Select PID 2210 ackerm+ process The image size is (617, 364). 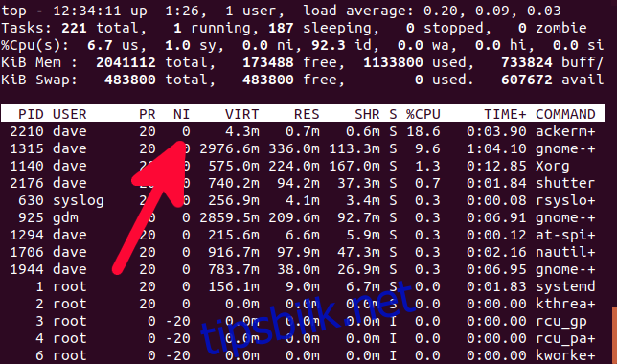click(x=302, y=131)
